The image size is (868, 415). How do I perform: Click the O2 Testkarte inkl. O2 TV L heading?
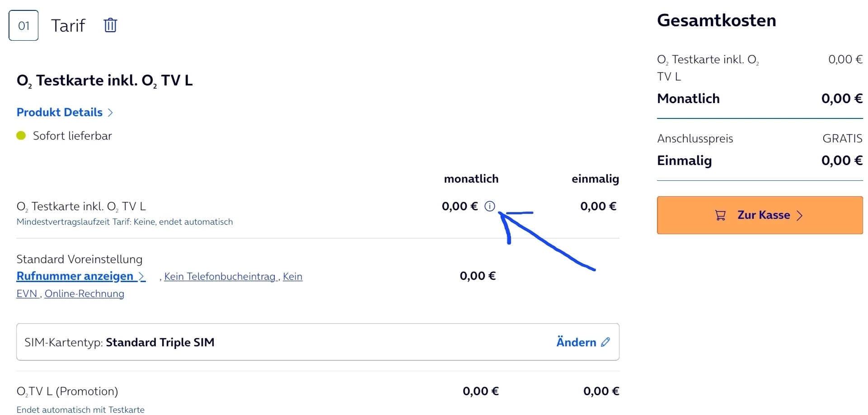point(105,80)
